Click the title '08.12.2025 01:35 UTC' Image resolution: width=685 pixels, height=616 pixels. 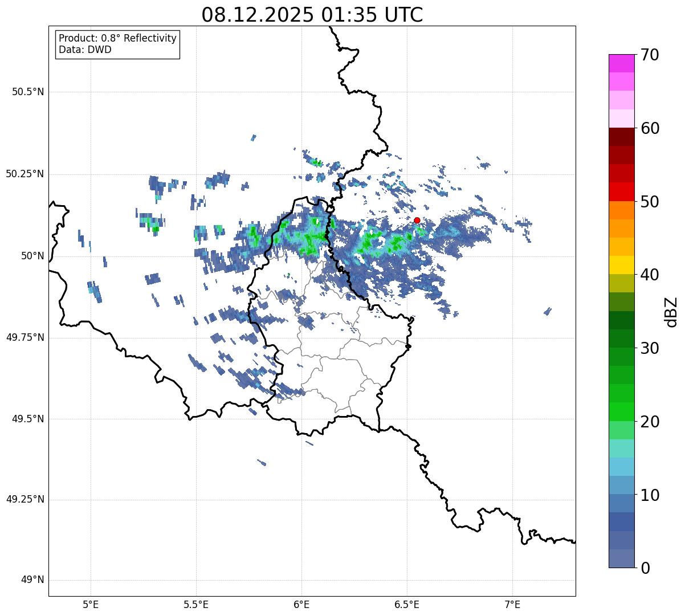312,15
